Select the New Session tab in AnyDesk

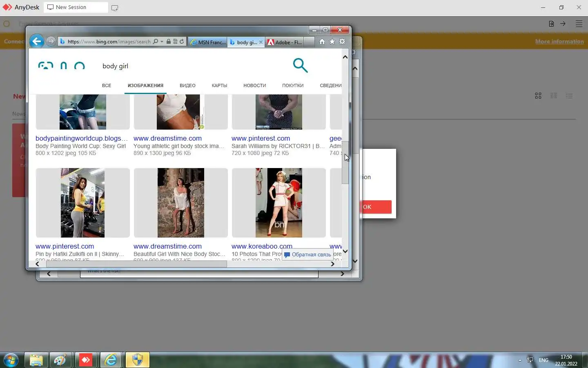coord(76,7)
